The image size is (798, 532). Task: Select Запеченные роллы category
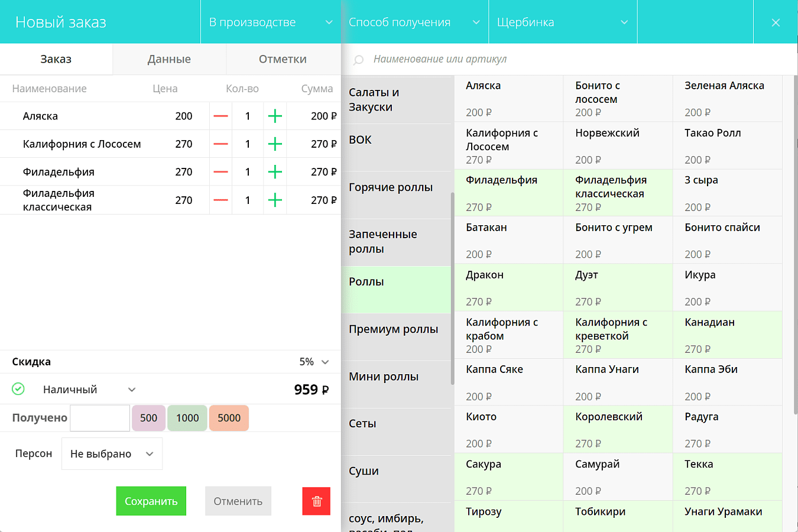pyautogui.click(x=396, y=242)
